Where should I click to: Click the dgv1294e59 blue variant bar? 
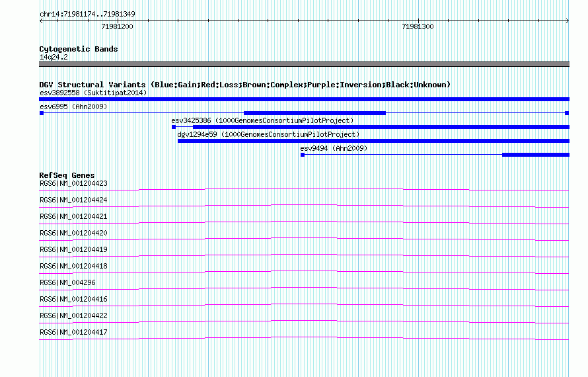(373, 141)
